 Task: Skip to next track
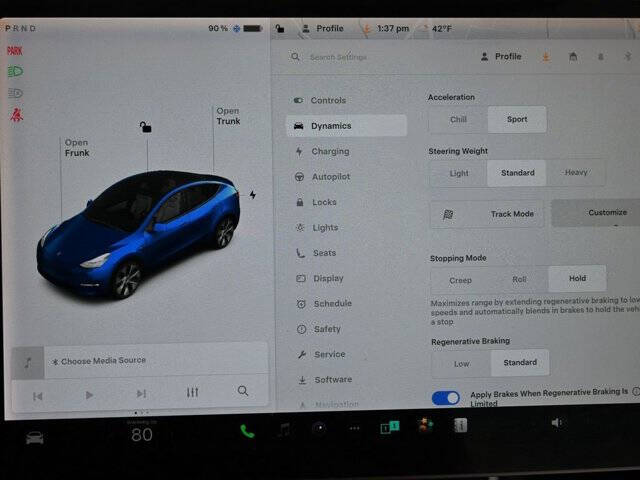point(141,394)
